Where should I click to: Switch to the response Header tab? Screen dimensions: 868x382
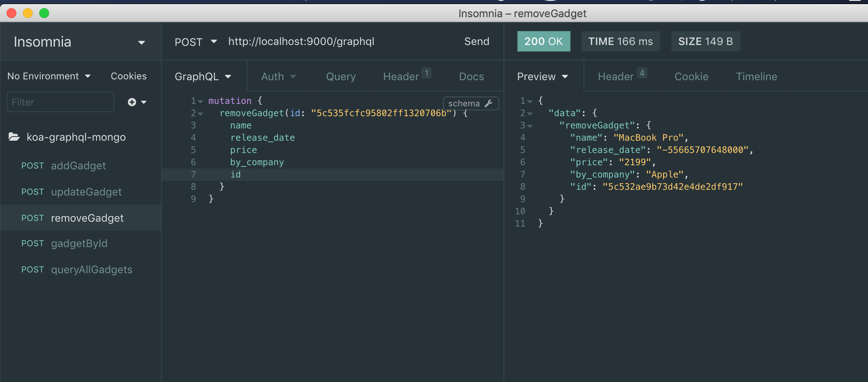point(622,76)
